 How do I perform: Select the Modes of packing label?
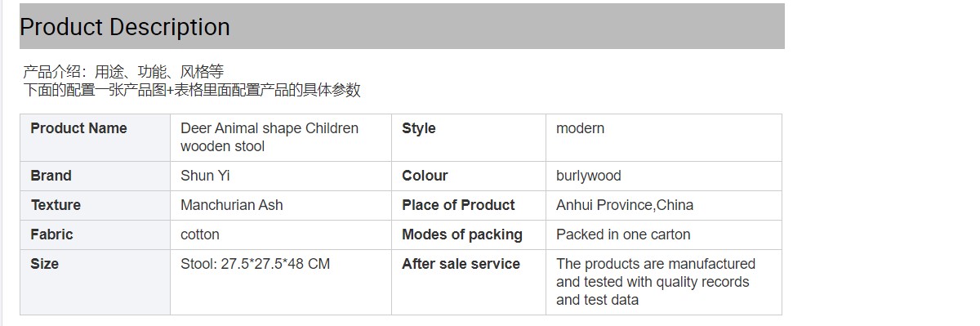(462, 234)
